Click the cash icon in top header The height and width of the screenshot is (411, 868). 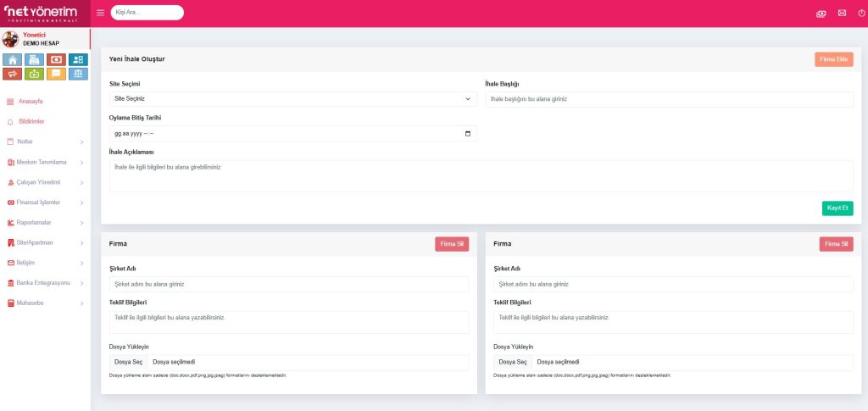click(x=820, y=13)
